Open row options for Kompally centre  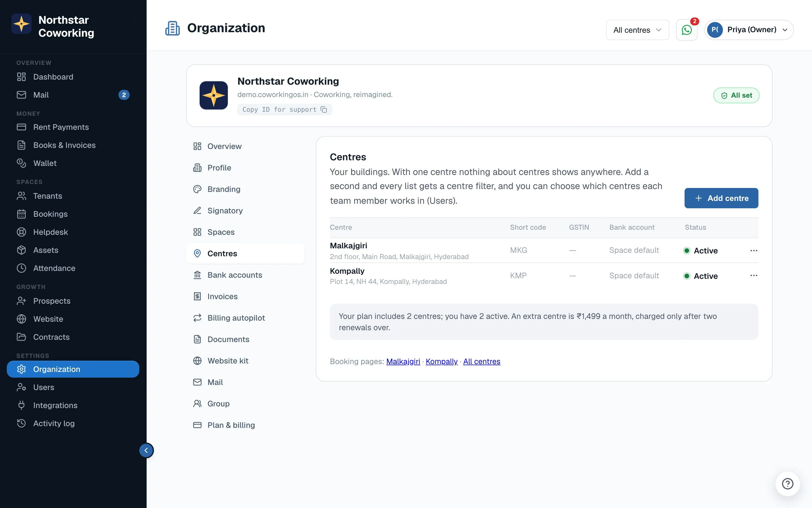[754, 275]
